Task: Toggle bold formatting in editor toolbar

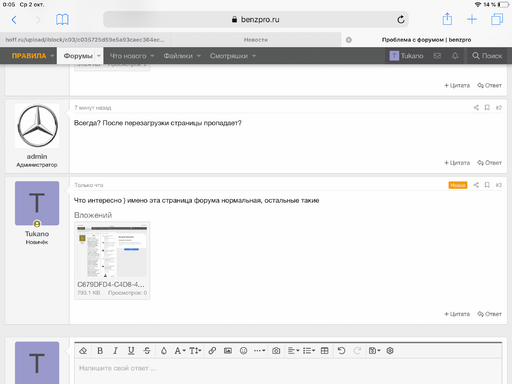Action: [100, 351]
